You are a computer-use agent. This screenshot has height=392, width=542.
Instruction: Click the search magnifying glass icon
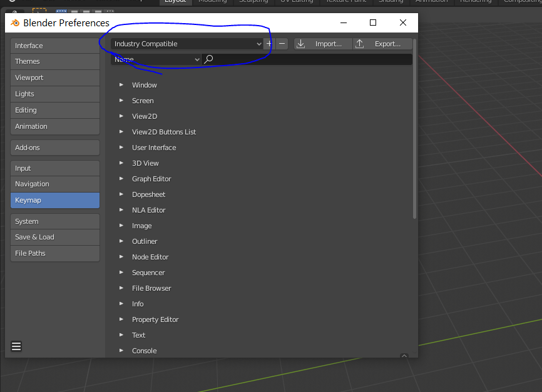tap(209, 59)
